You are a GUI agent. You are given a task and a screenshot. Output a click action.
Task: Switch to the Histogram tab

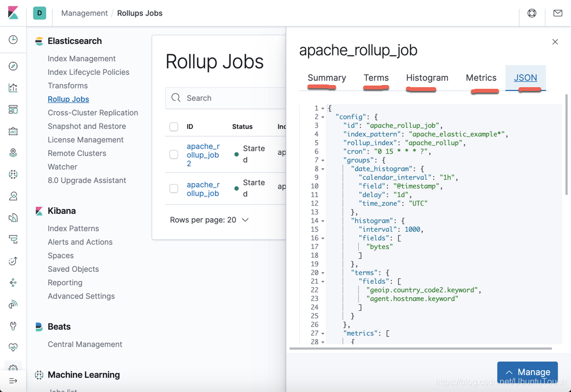[x=427, y=78]
